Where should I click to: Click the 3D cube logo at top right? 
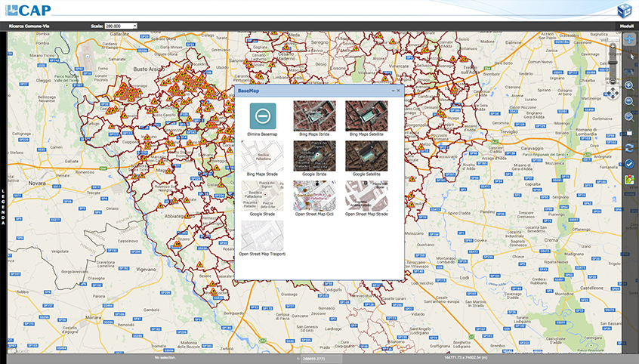coord(625,11)
